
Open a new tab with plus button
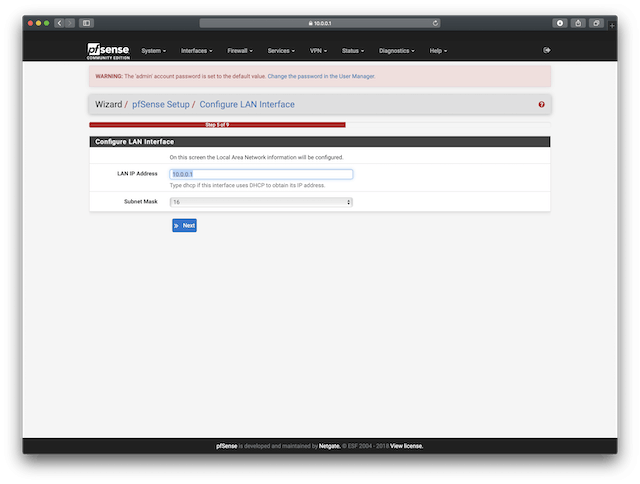pos(612,26)
